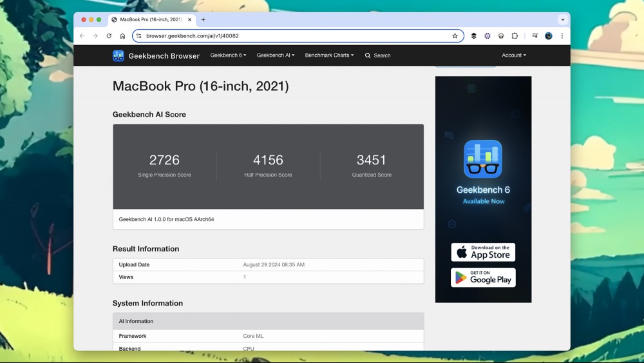View site information icon in address bar
Image resolution: width=644 pixels, height=363 pixels.
[x=139, y=35]
